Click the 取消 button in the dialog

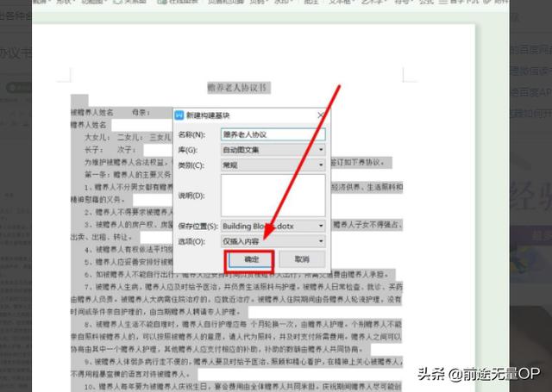(301, 258)
